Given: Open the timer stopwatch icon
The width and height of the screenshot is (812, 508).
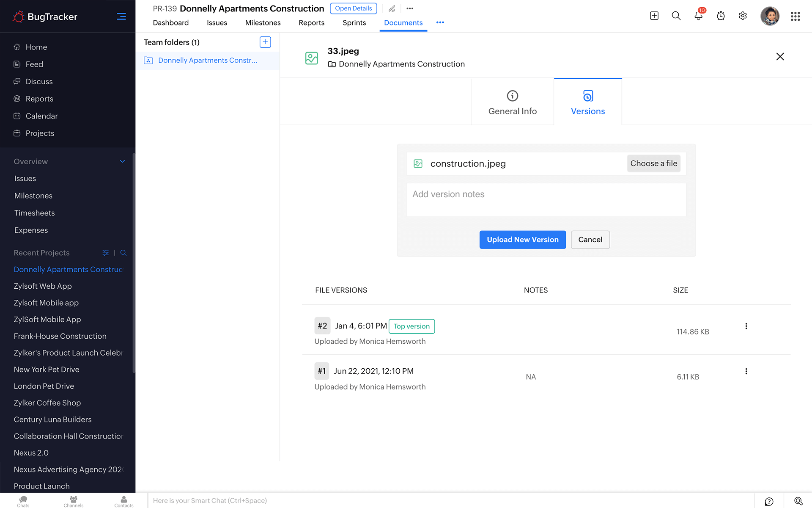Looking at the screenshot, I should coord(721,16).
